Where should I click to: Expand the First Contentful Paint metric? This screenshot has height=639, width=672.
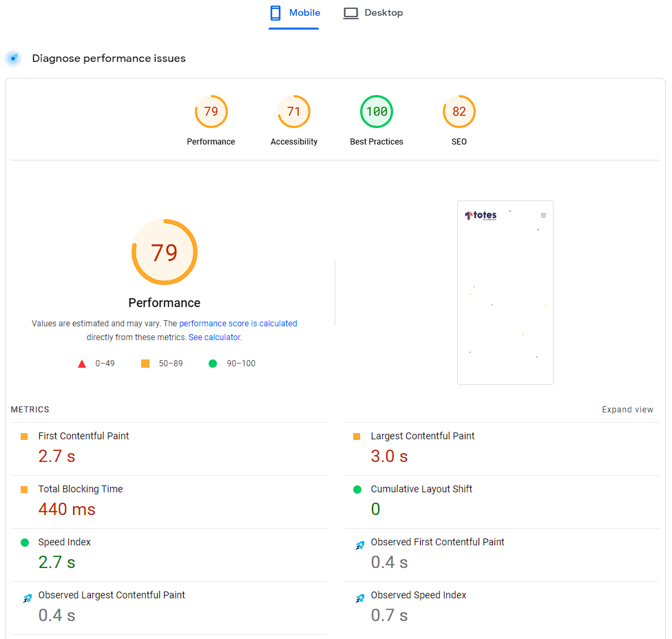[x=83, y=436]
